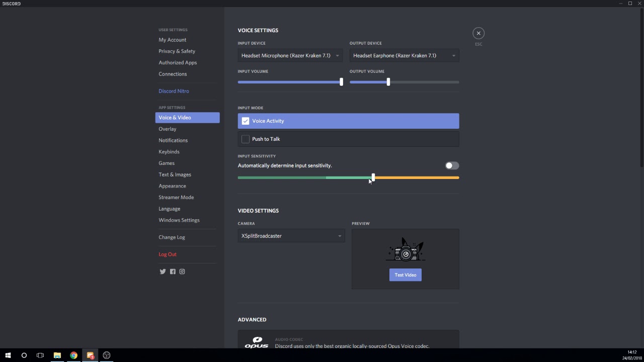Click the 'AUDIO CODEC' label
The height and width of the screenshot is (362, 644).
(x=289, y=339)
